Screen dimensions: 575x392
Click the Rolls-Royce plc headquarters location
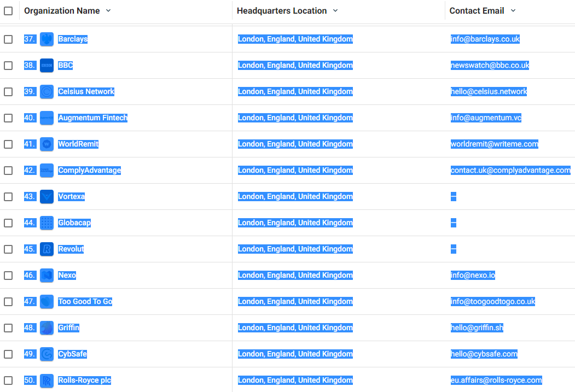click(295, 381)
